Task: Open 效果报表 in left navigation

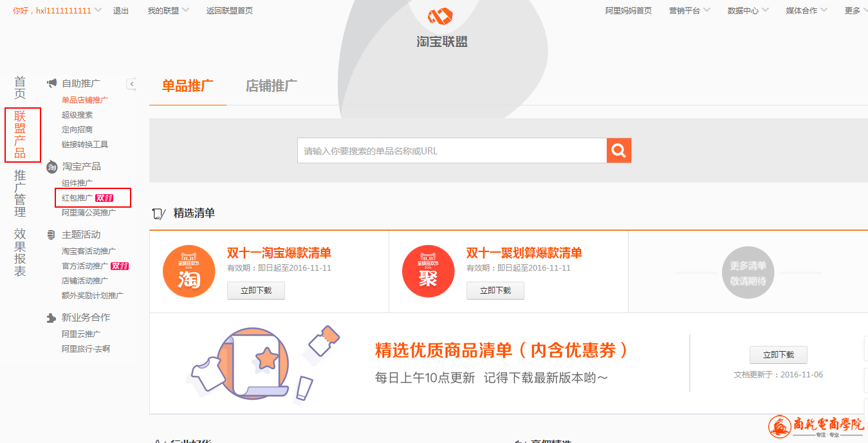Action: point(21,253)
